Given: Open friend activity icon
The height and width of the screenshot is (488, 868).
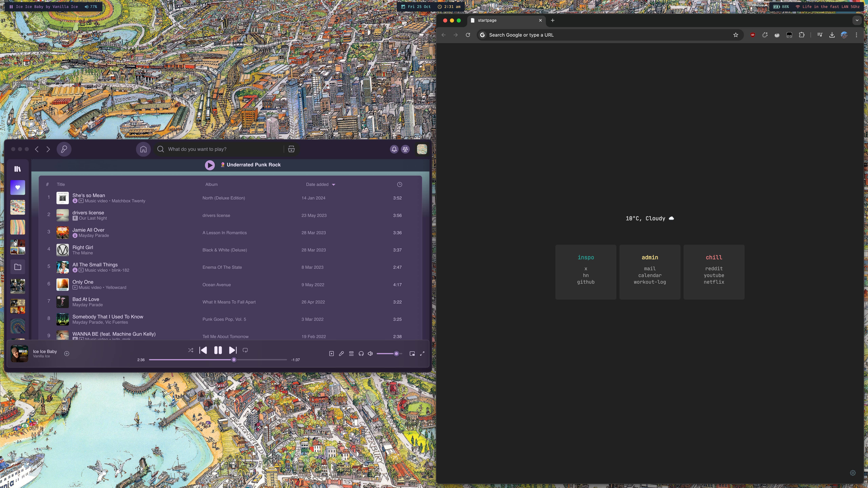Looking at the screenshot, I should pos(405,149).
